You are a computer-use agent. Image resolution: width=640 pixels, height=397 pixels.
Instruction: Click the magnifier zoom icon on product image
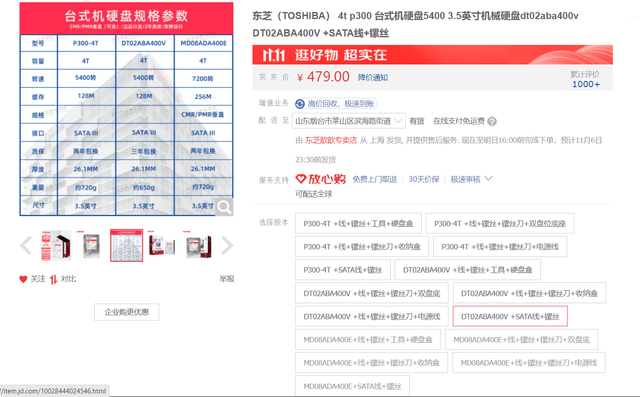coord(224,207)
